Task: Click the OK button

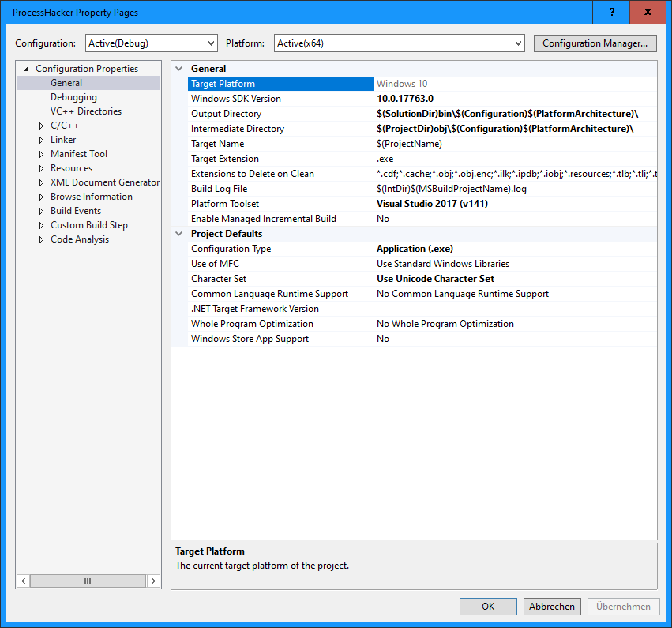Action: 488,607
